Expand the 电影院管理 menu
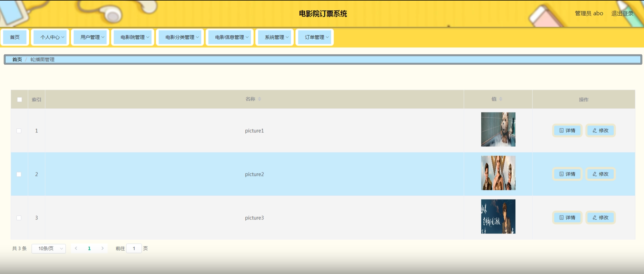 133,37
